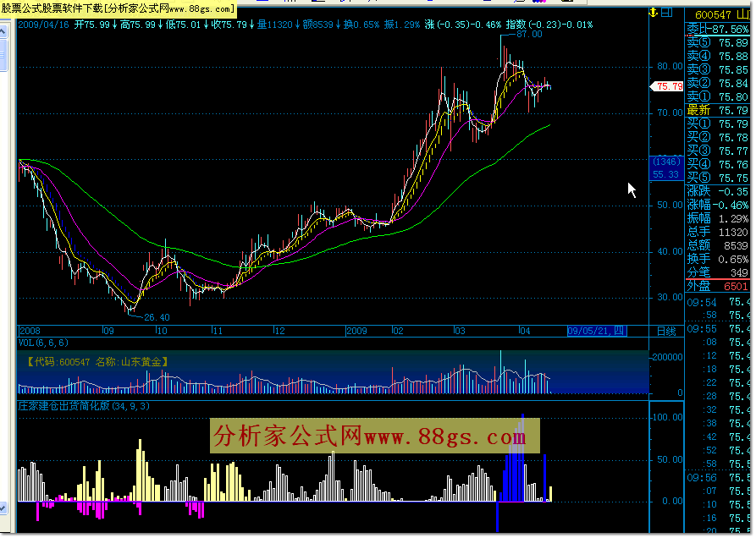
Task: Click the 总额 8539 row
Action: click(x=717, y=245)
